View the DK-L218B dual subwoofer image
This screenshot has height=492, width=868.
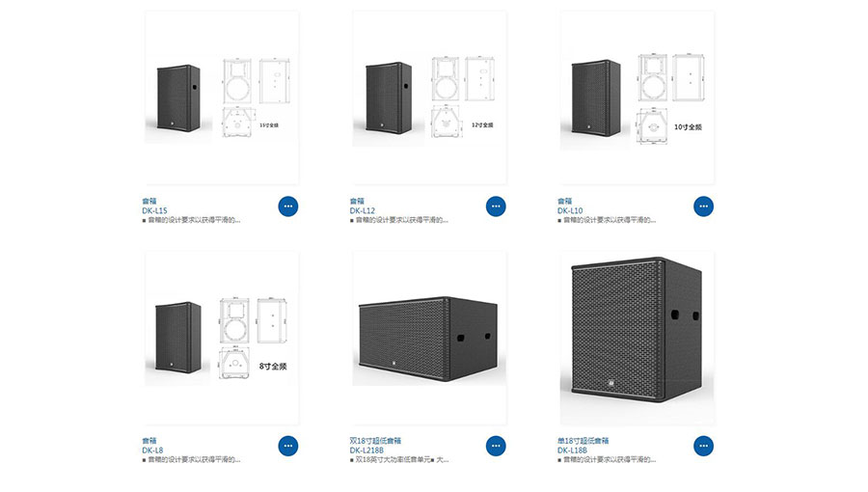[x=429, y=339]
